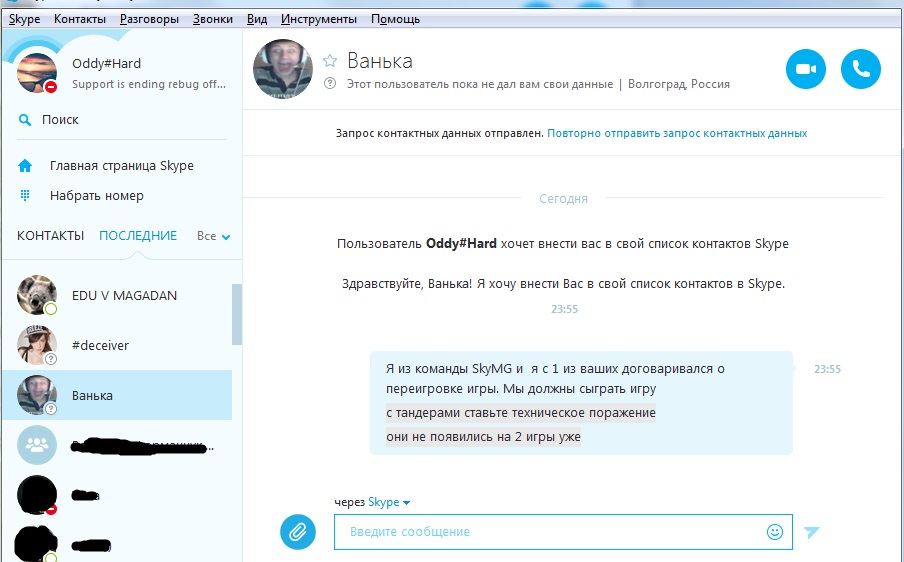904x562 pixels.
Task: Click message они не появились на 2 игры уже
Action: pyautogui.click(x=483, y=437)
